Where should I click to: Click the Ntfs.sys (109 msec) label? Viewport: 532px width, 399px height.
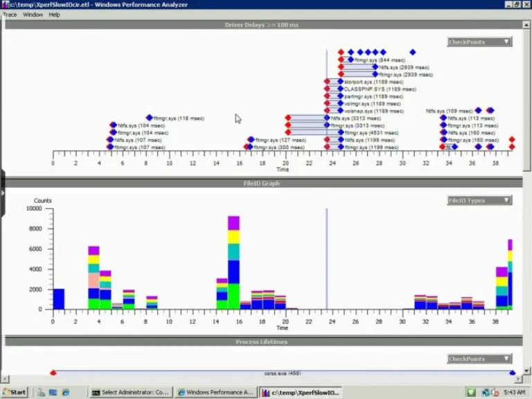click(449, 111)
